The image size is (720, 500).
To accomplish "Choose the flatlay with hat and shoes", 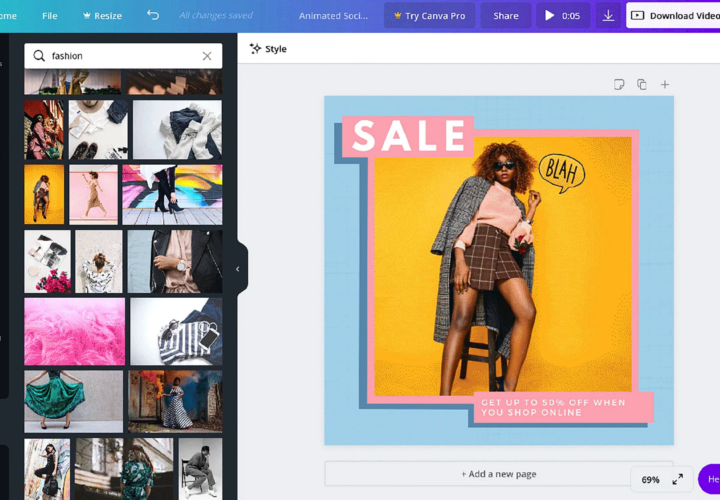I will click(x=98, y=130).
